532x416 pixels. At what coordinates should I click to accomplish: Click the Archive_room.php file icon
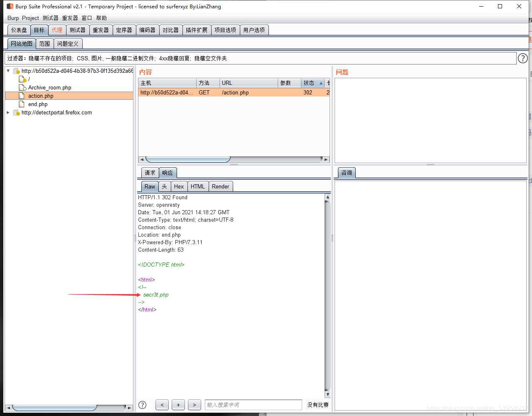coord(23,87)
